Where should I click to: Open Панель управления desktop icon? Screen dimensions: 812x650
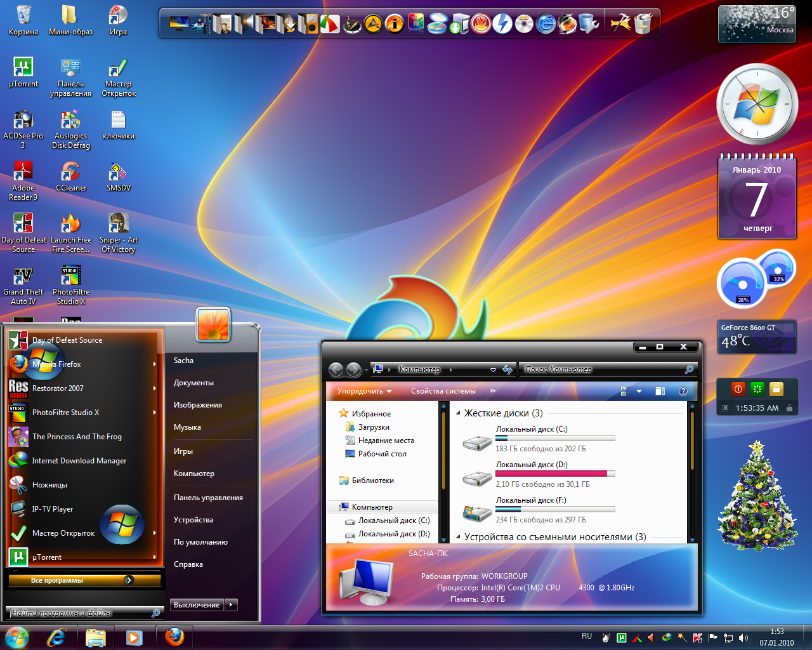point(71,77)
